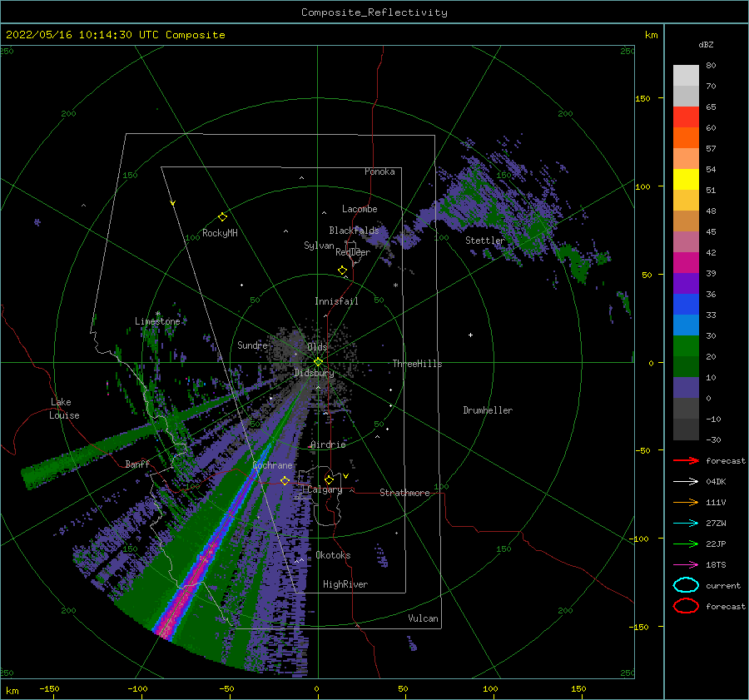Click the Blackfalds town label
Screen dimensions: 749x700
pos(354,231)
